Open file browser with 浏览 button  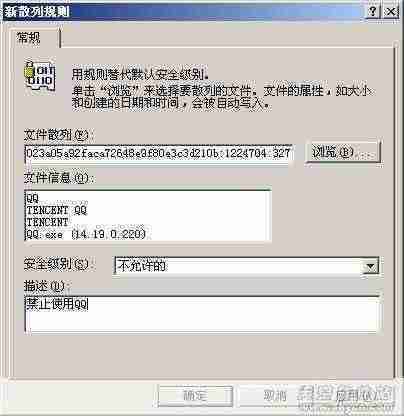[x=343, y=152]
